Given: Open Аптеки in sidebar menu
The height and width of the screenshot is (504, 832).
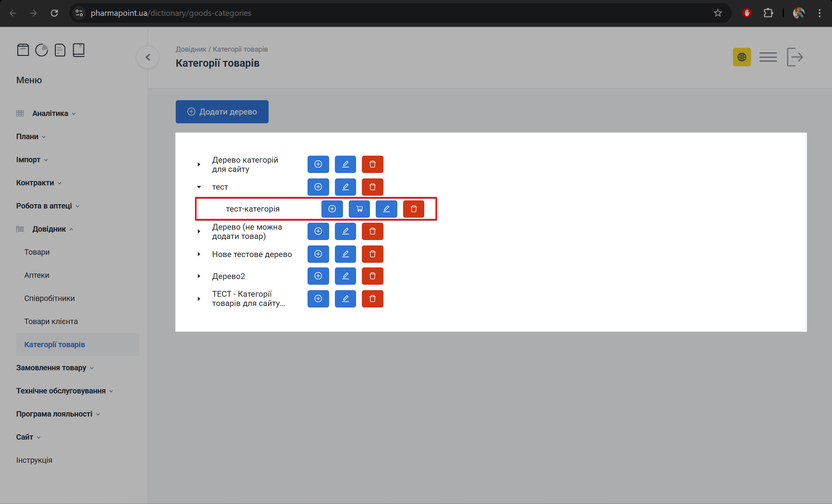Looking at the screenshot, I should (37, 275).
